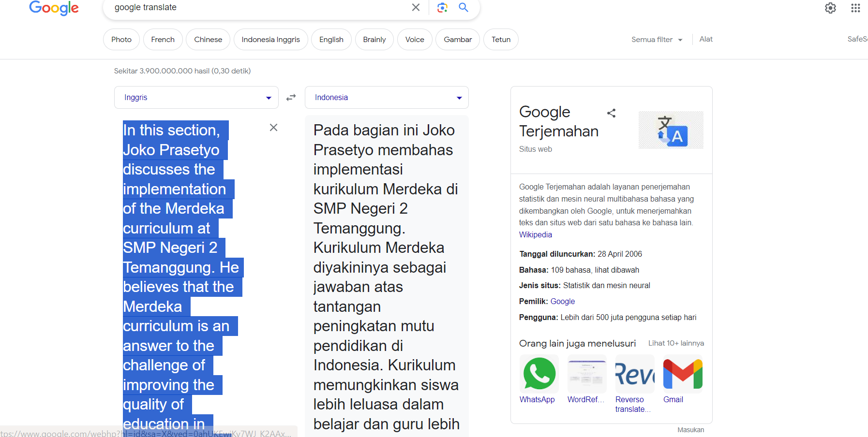Select the Indonesia Inggris filter chip

(x=271, y=40)
